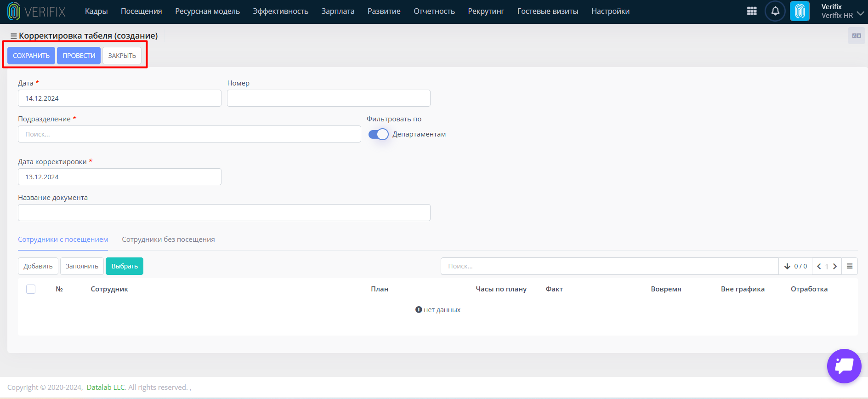Focus the Номер input field
868x399 pixels.
pos(329,98)
